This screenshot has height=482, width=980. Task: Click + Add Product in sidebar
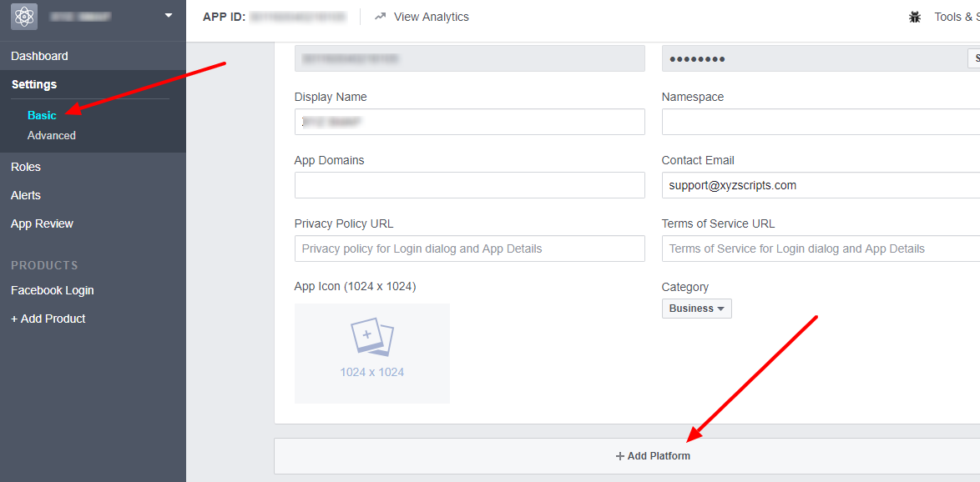48,319
